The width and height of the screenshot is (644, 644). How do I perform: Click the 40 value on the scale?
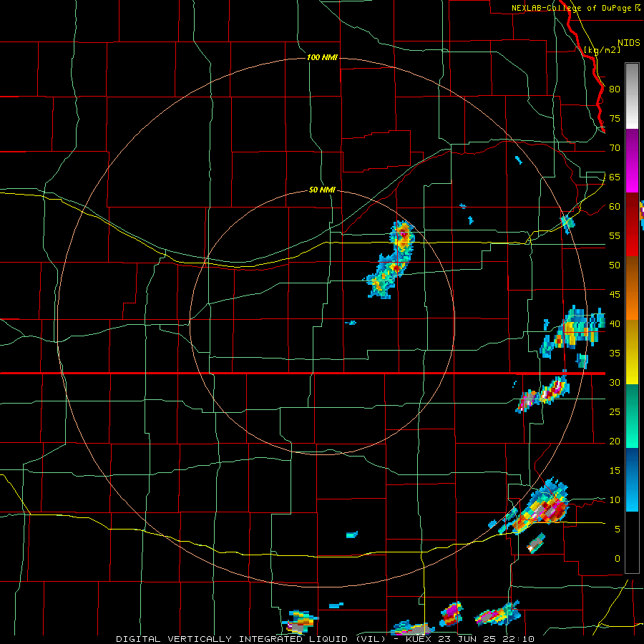615,323
